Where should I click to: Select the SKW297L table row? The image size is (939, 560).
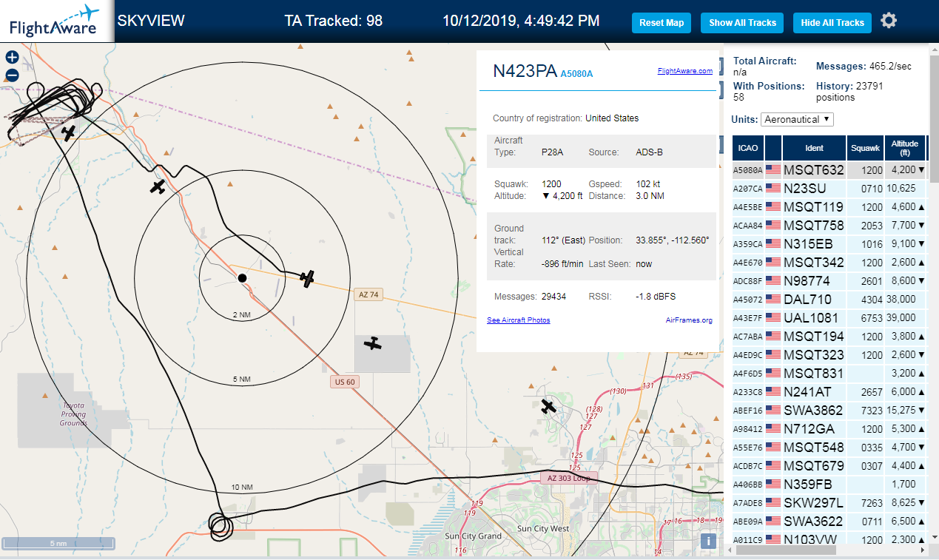(829, 503)
